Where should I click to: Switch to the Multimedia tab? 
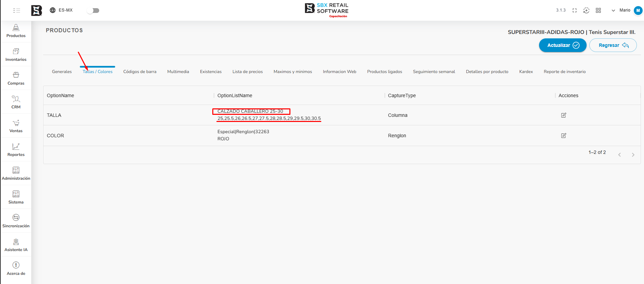click(178, 72)
